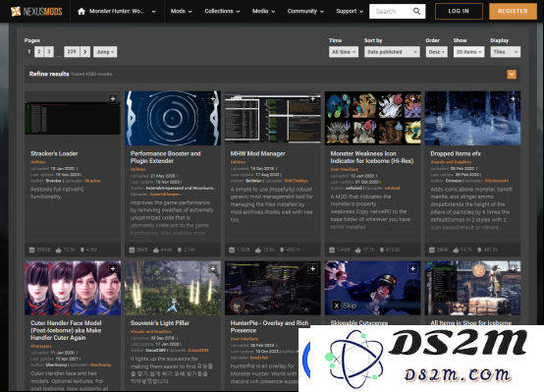The image size is (544, 392).
Task: Click download icon on Dropped Items efx card
Action: click(x=479, y=250)
